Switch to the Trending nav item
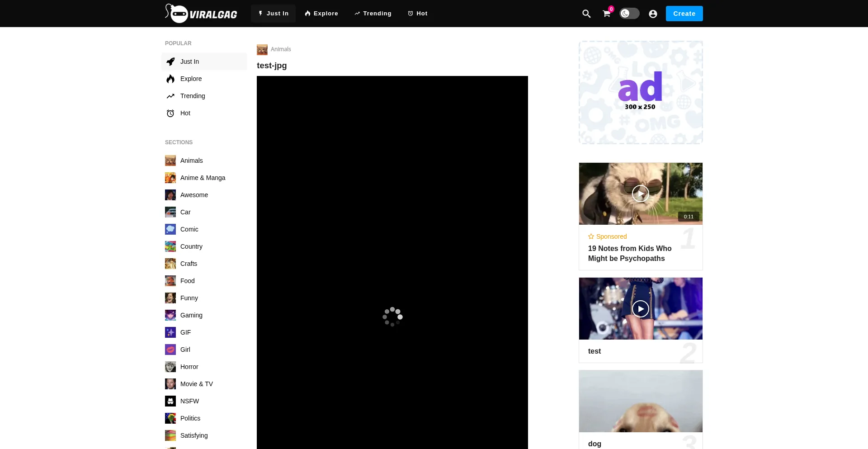 click(373, 14)
